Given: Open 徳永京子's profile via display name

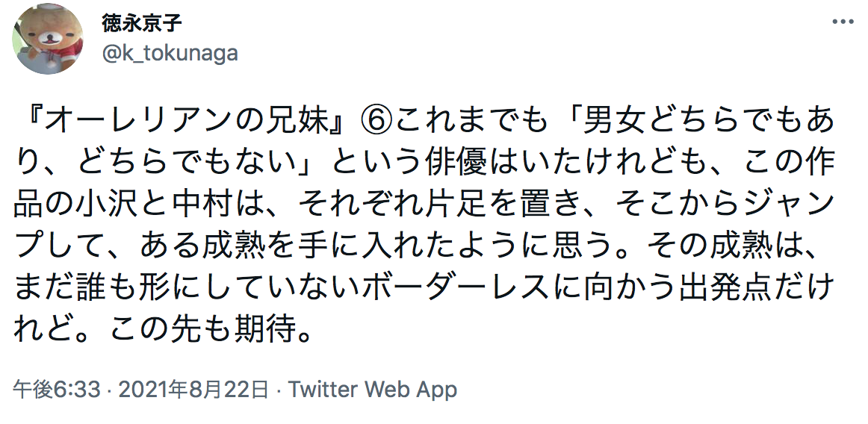Looking at the screenshot, I should [x=142, y=23].
